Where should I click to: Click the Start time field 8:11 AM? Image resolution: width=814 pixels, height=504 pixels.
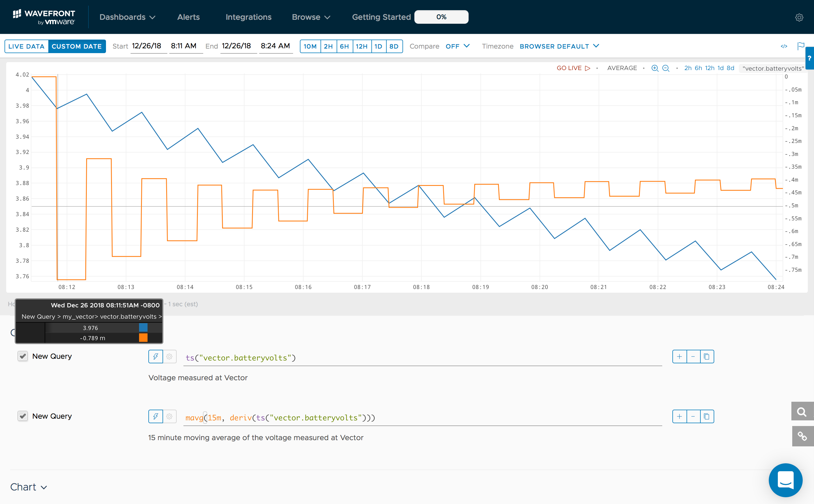pyautogui.click(x=186, y=46)
